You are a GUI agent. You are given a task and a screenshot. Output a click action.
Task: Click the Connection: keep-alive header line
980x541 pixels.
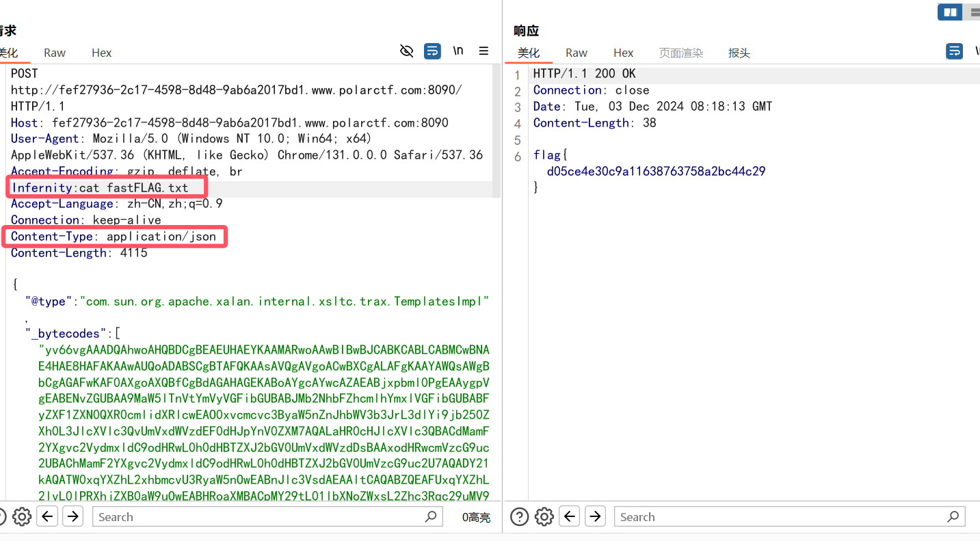86,220
